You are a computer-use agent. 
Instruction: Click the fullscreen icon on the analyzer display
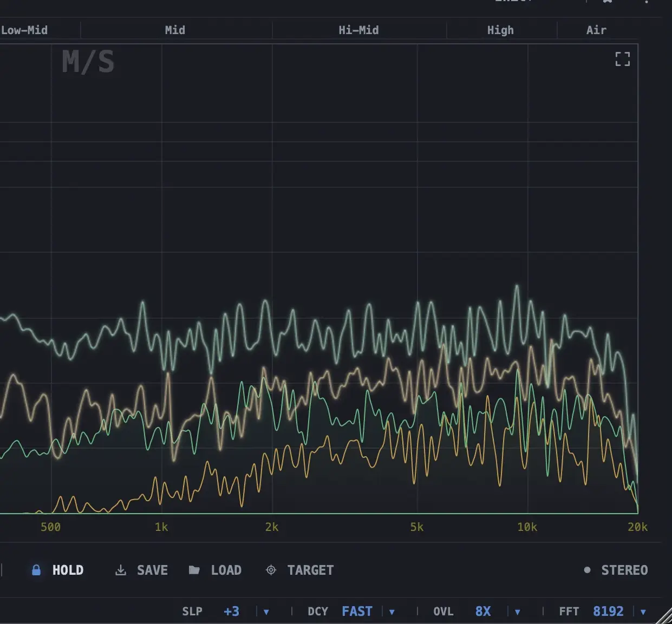(623, 59)
